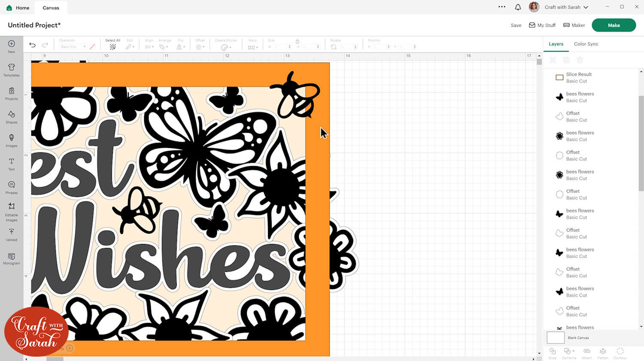Select the Text tool

12,164
